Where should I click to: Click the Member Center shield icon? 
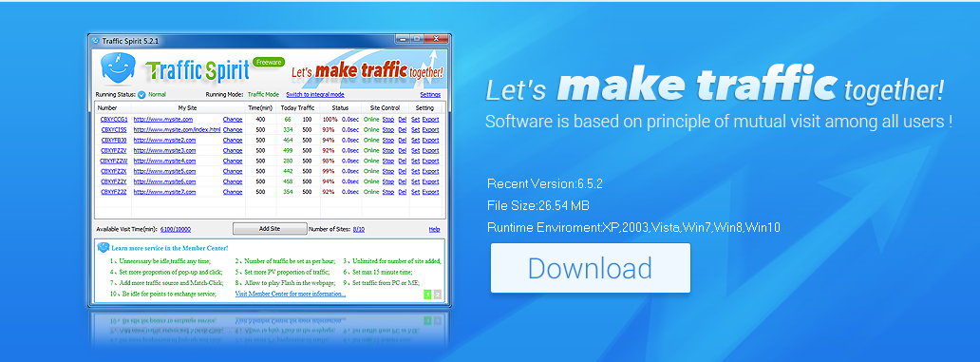click(x=104, y=248)
